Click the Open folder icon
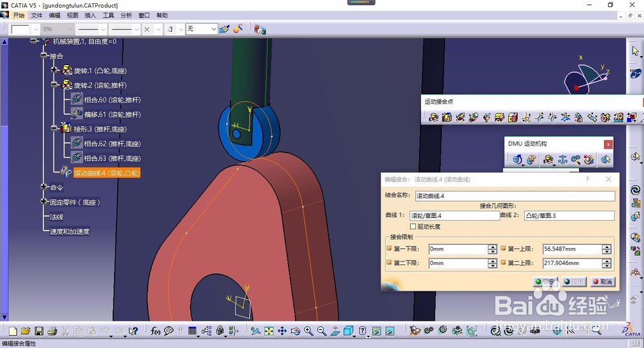Screen dimensions: 644x348 (26, 331)
